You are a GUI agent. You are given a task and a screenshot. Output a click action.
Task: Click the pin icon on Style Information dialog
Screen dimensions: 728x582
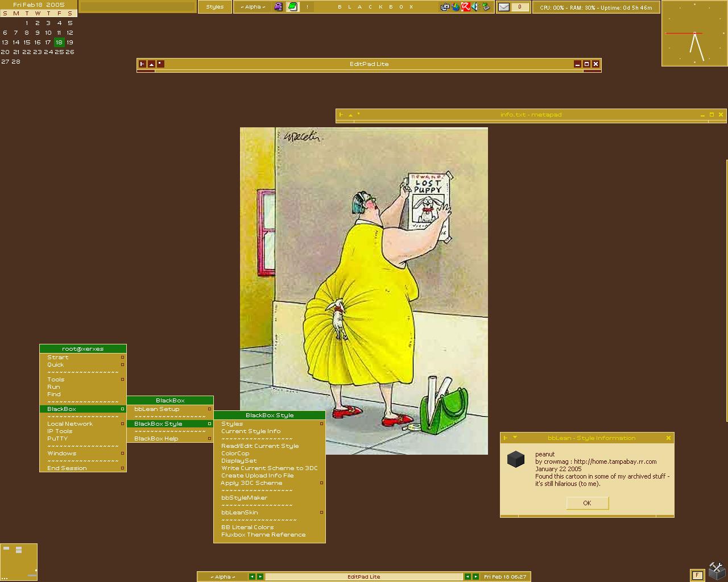coord(506,438)
